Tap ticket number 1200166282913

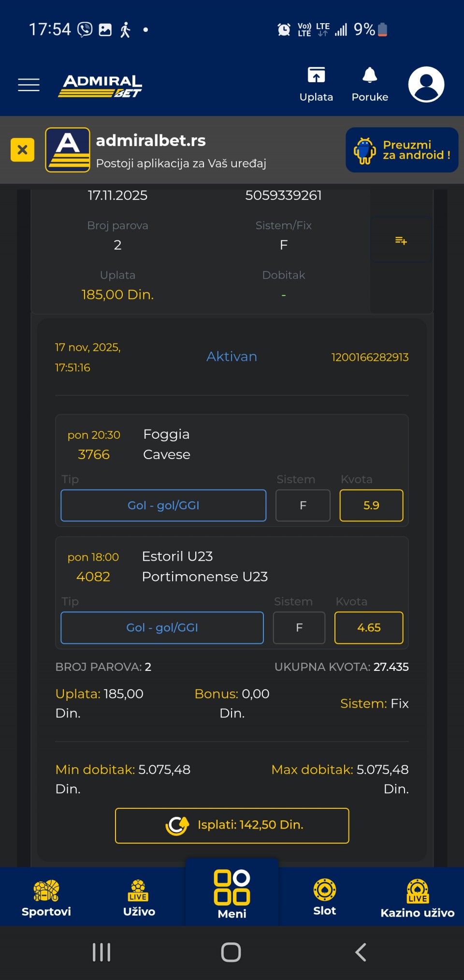(370, 357)
